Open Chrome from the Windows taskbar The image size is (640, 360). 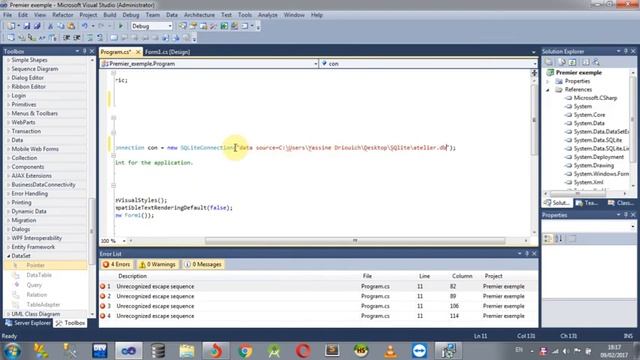[x=245, y=351]
